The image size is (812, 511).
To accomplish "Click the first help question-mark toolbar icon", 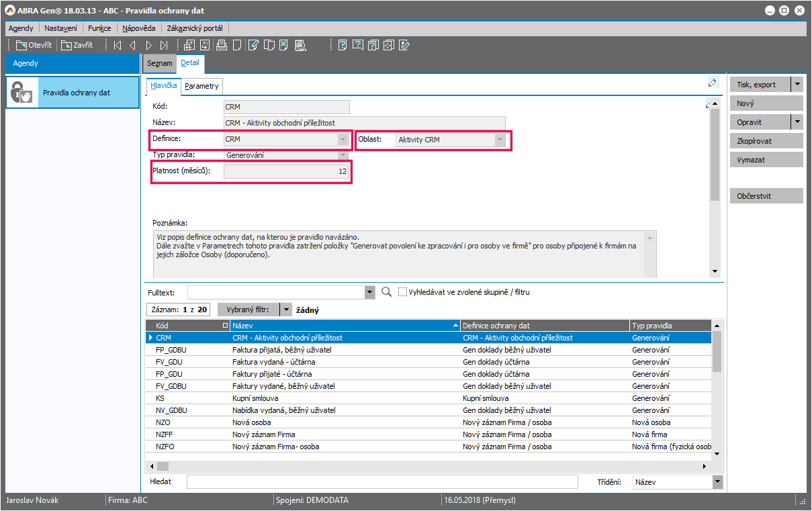I will (x=343, y=46).
